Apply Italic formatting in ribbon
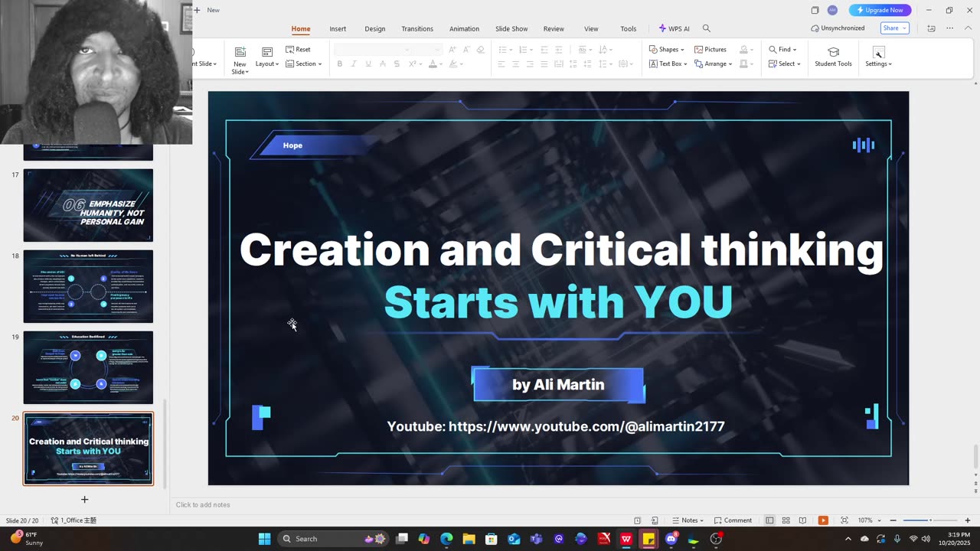The image size is (980, 551). (354, 64)
